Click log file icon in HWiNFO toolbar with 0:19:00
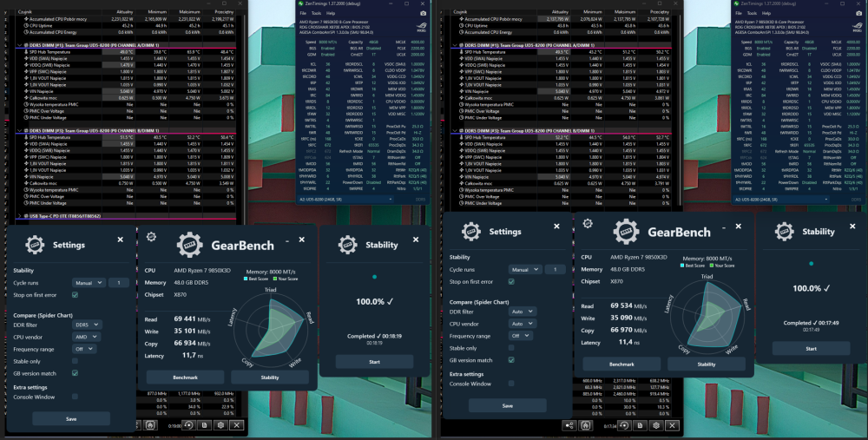Screen dimensions: 868x440 point(204,425)
